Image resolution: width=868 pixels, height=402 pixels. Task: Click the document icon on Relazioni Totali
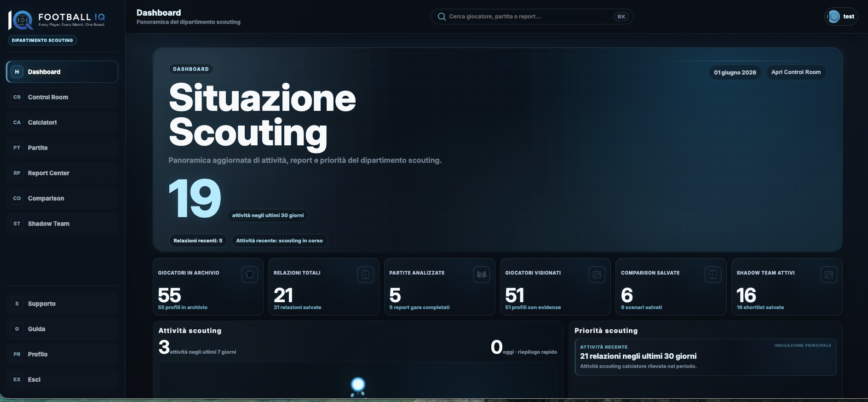tap(366, 275)
